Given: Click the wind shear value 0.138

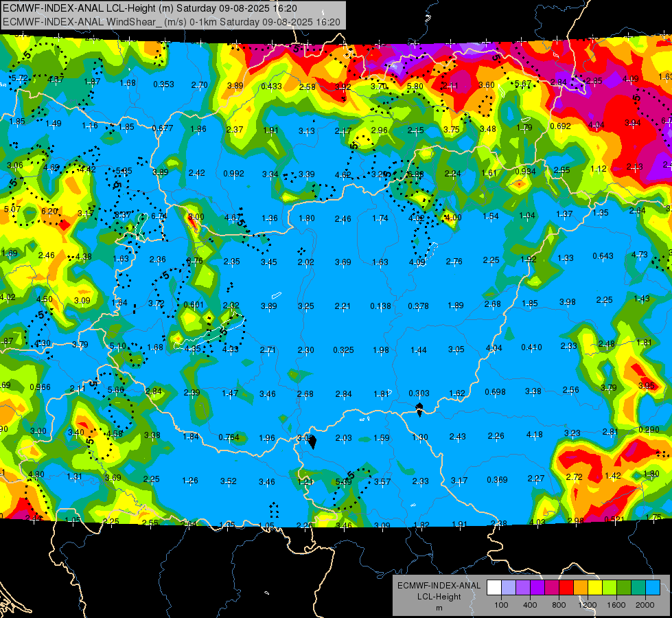Looking at the screenshot, I should click(380, 306).
